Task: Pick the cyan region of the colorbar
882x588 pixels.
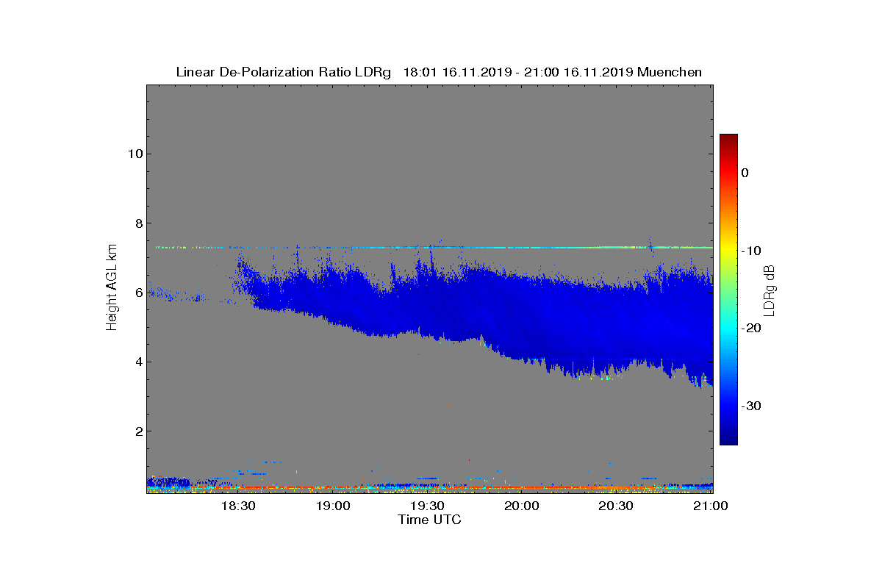Action: (x=728, y=328)
